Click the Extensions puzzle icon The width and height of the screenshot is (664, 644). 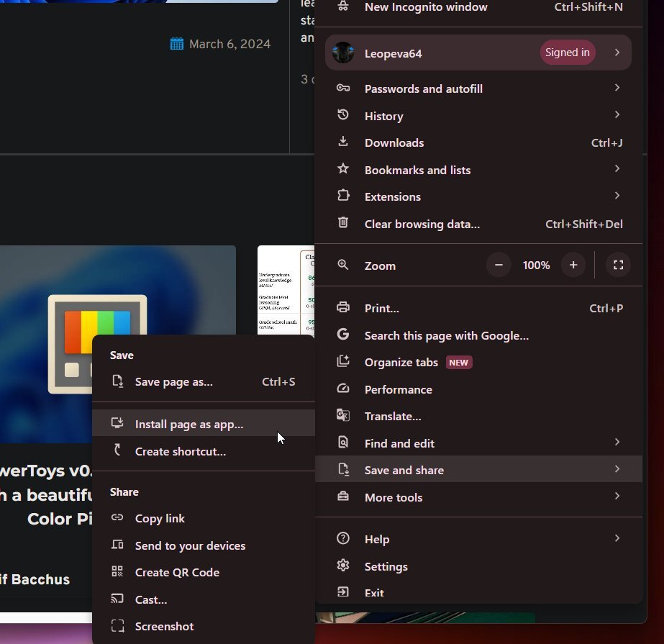coord(343,195)
